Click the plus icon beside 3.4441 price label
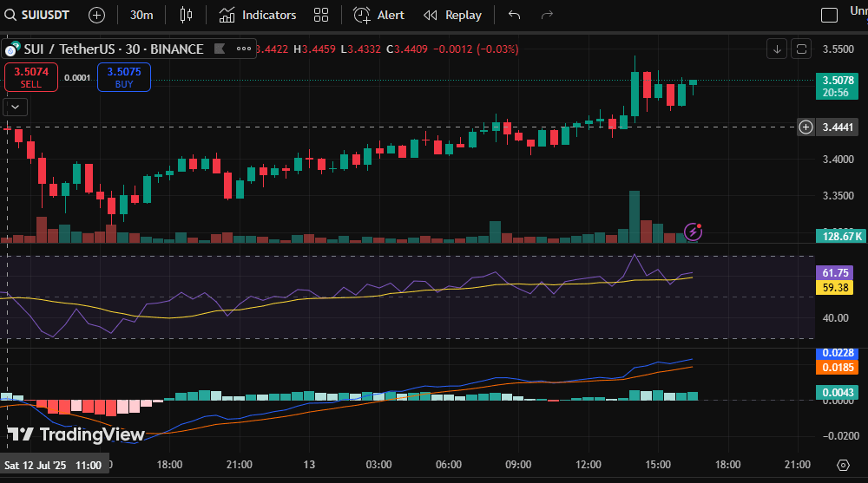This screenshot has width=868, height=483. (806, 127)
